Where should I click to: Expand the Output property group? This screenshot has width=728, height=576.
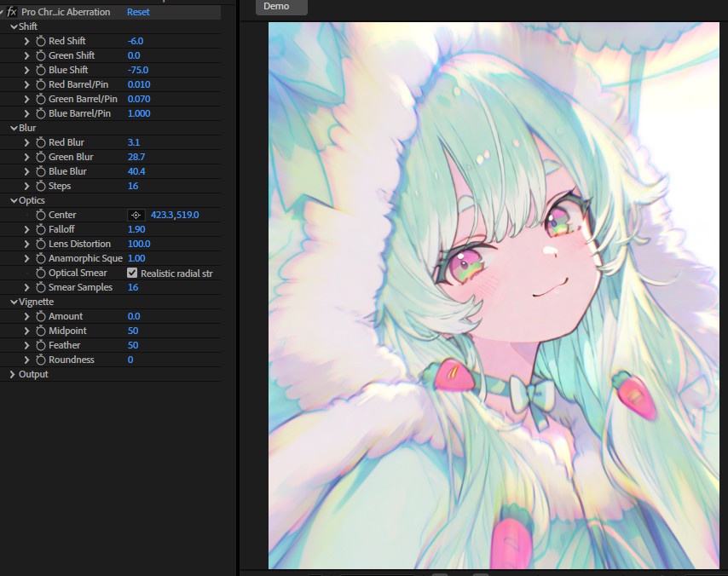(13, 373)
